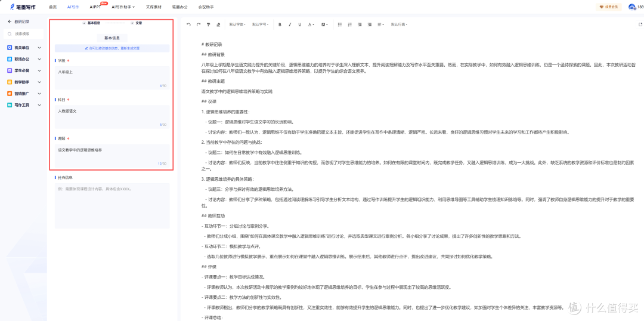Click the '## 议课' heading
This screenshot has width=644, height=321.
click(209, 101)
